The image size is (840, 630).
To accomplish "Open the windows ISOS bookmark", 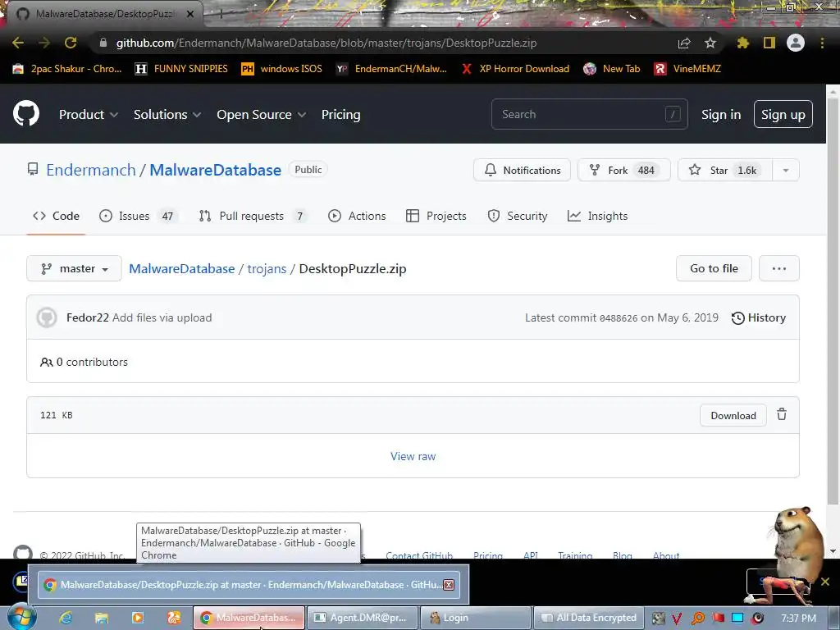I will click(x=282, y=69).
